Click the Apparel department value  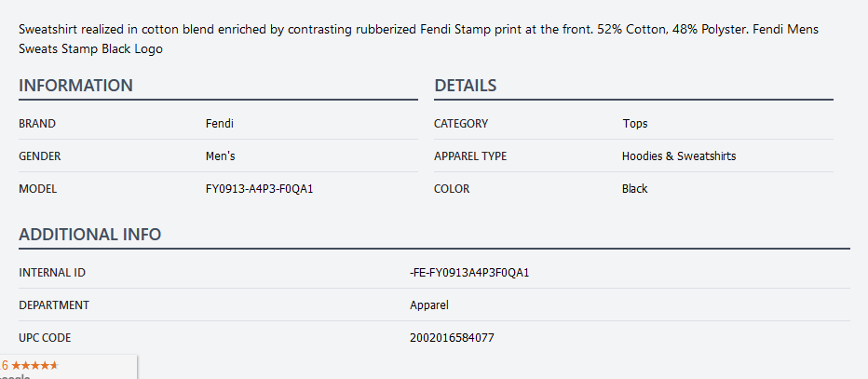pos(428,305)
